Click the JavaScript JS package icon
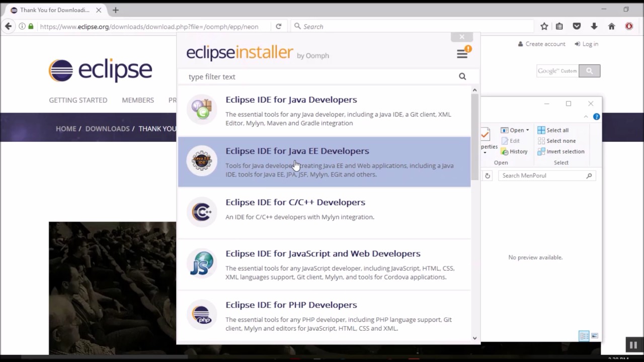Image resolution: width=644 pixels, height=362 pixels. [202, 263]
